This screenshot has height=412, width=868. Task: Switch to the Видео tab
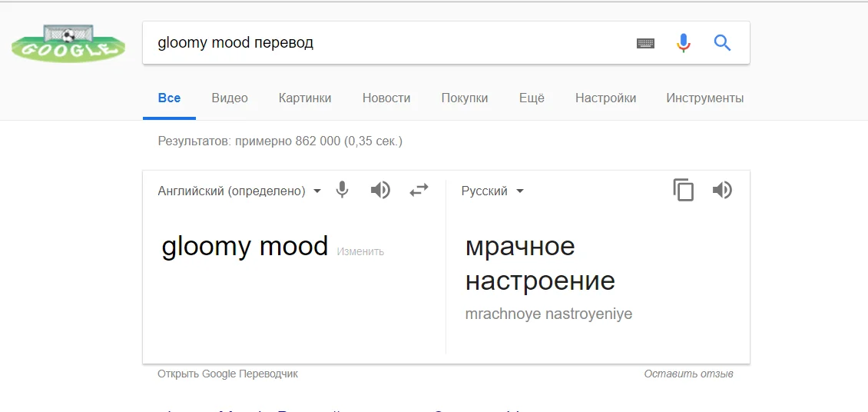tap(230, 98)
